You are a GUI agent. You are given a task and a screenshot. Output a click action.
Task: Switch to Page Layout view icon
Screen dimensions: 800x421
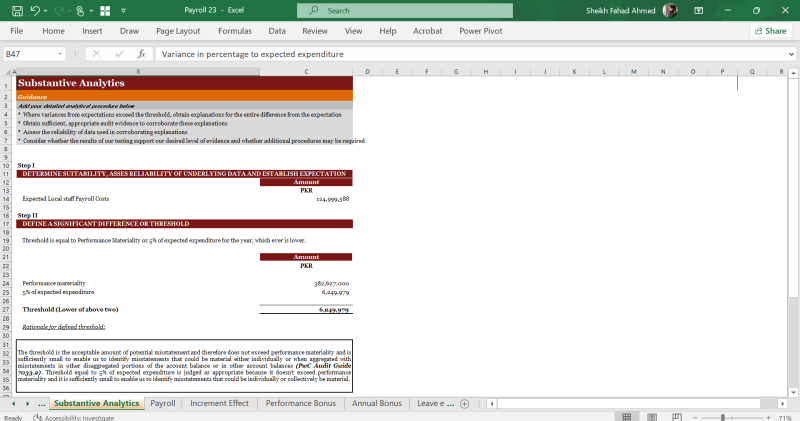(652, 417)
